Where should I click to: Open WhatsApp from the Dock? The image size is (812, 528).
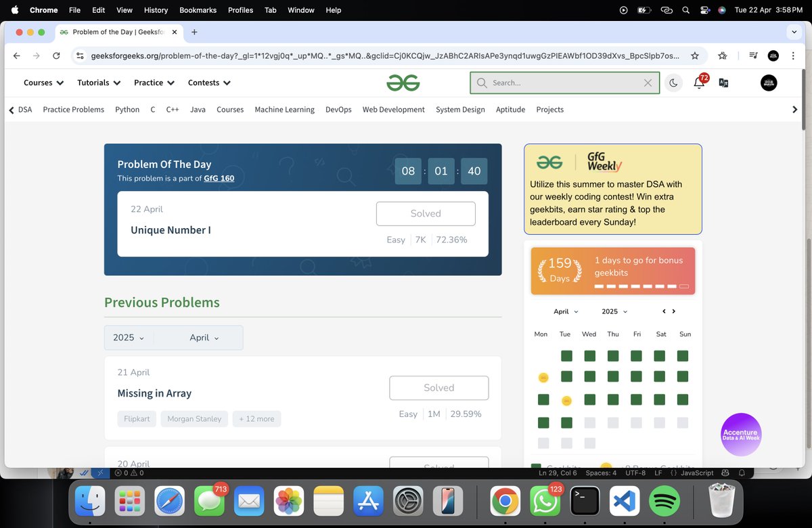[x=545, y=502]
